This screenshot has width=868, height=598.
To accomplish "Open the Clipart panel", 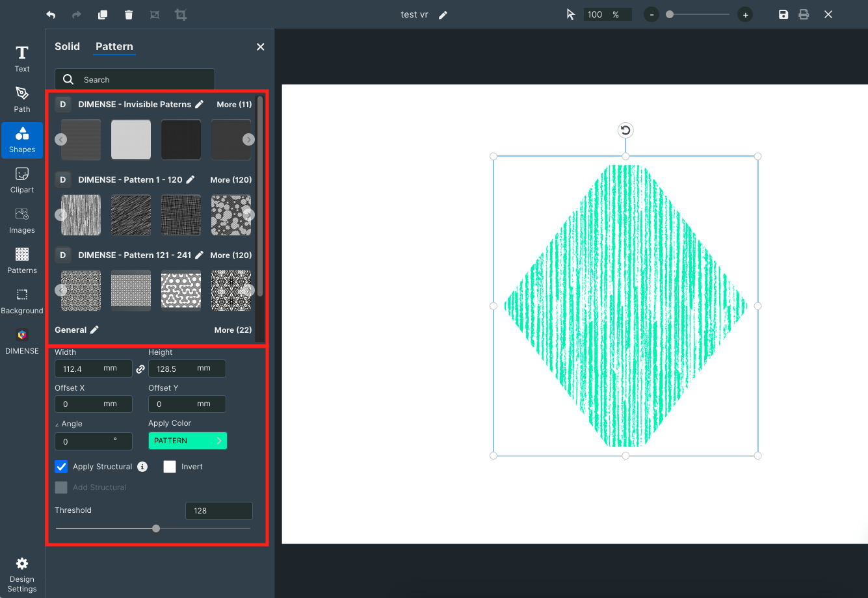I will tap(22, 179).
